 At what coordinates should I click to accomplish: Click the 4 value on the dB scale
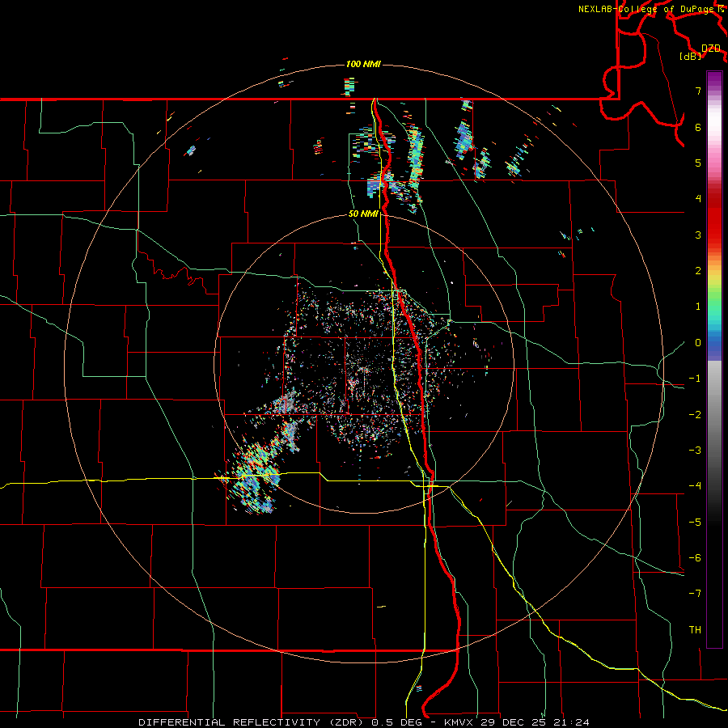[698, 198]
